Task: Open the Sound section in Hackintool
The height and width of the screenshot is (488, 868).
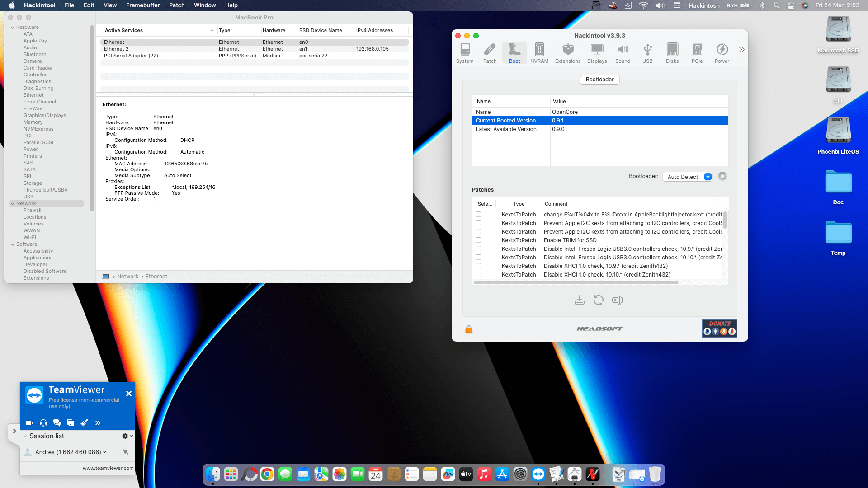Action: coord(623,53)
